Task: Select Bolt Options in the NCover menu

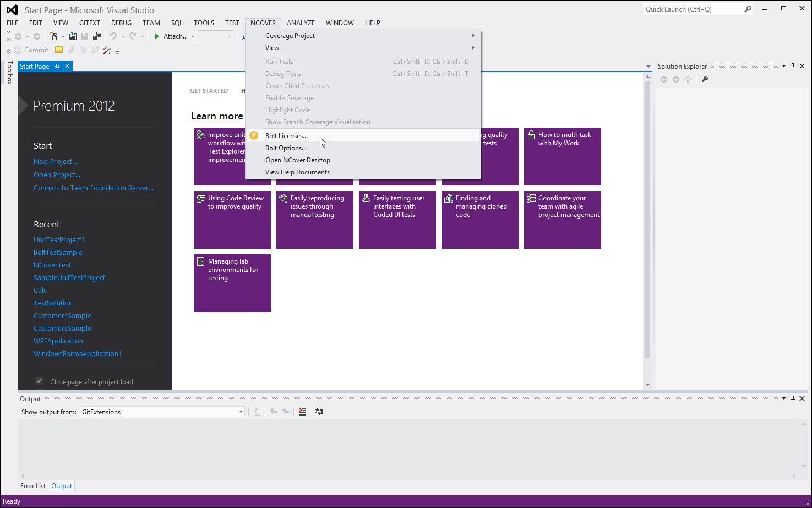Action: pos(286,148)
